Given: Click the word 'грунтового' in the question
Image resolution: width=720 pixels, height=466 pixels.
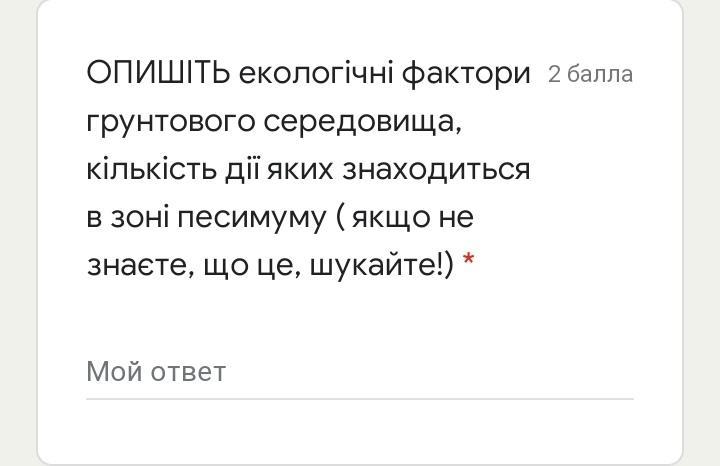Looking at the screenshot, I should click(x=171, y=122).
